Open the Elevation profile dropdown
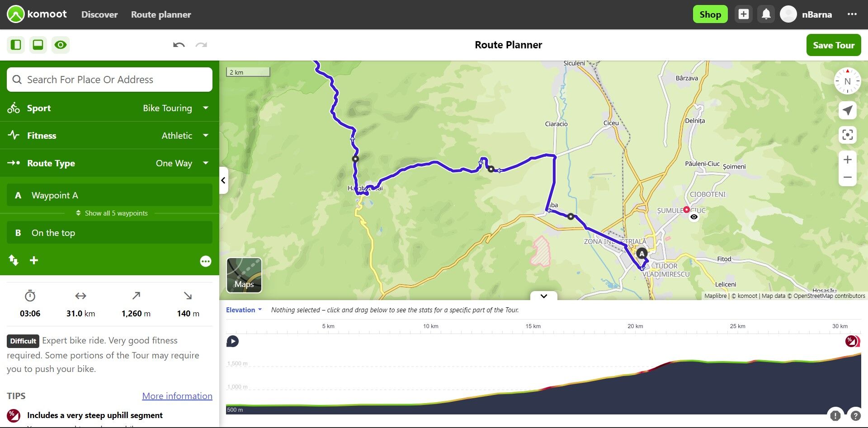This screenshot has height=428, width=868. point(244,310)
